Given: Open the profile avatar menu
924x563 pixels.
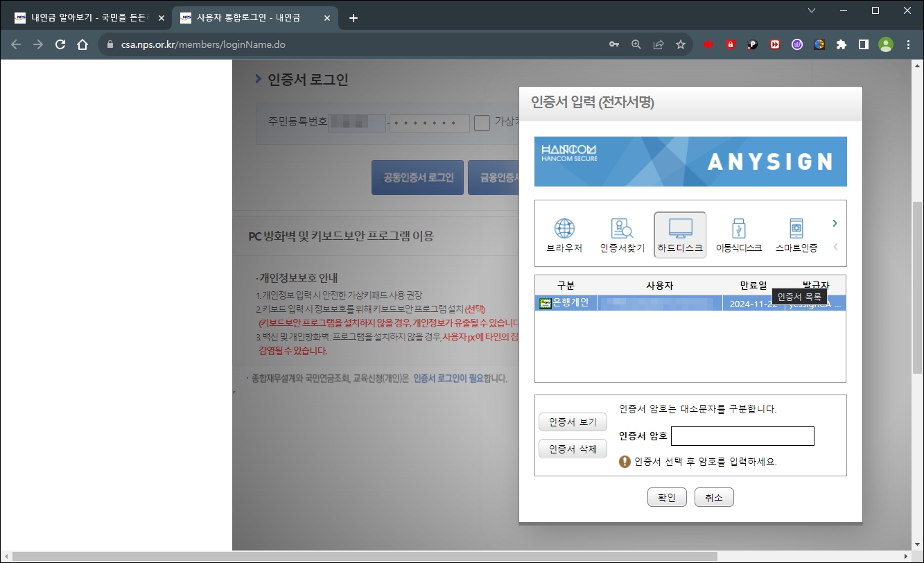Looking at the screenshot, I should (886, 44).
